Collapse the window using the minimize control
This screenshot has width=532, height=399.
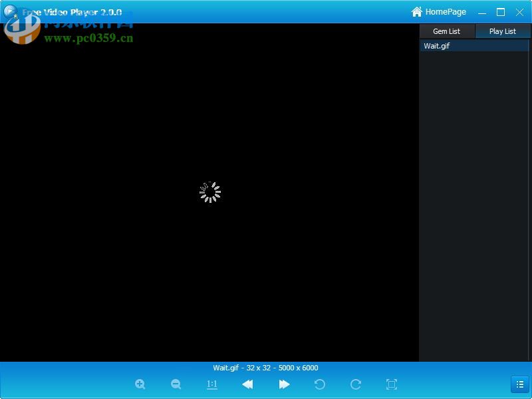pos(481,12)
